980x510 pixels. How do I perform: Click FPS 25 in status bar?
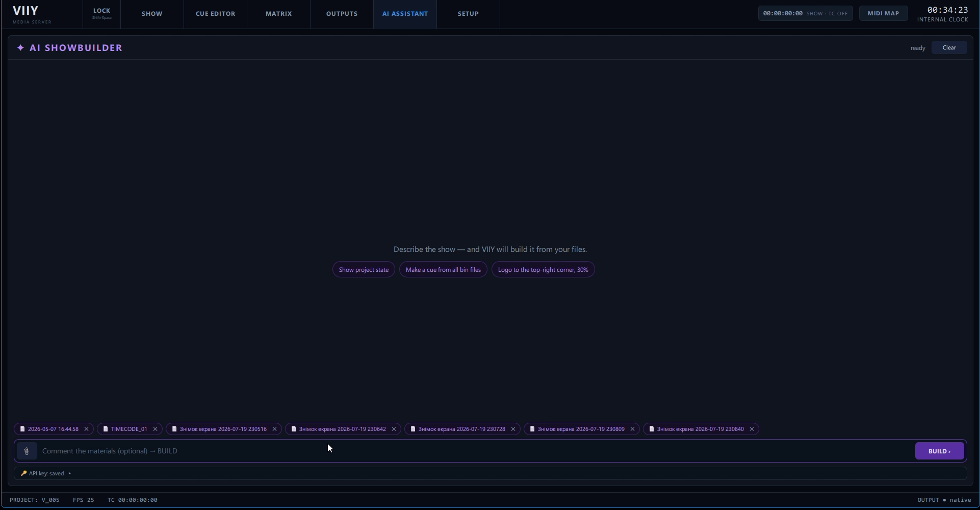tap(84, 500)
